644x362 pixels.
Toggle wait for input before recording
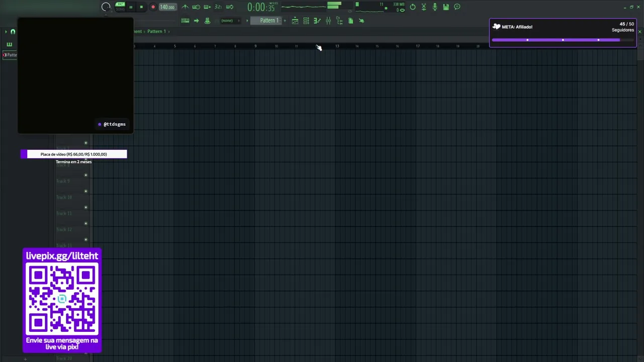[196, 7]
